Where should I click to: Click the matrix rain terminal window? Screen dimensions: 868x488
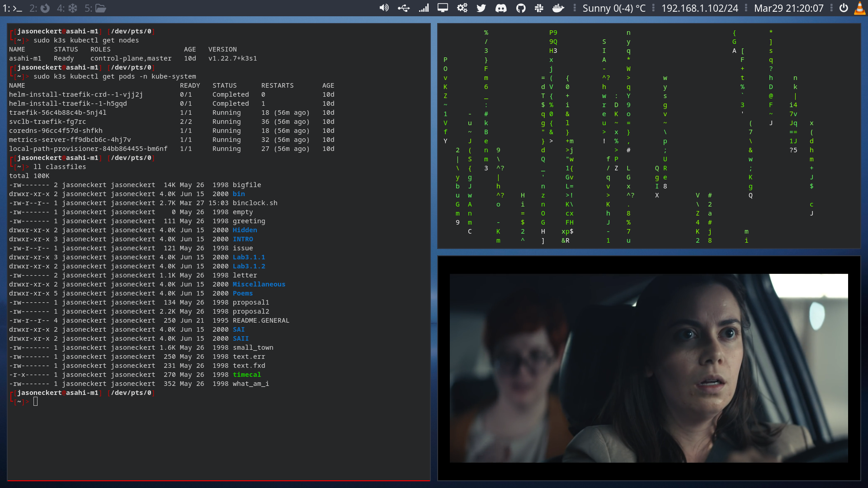pyautogui.click(x=649, y=136)
